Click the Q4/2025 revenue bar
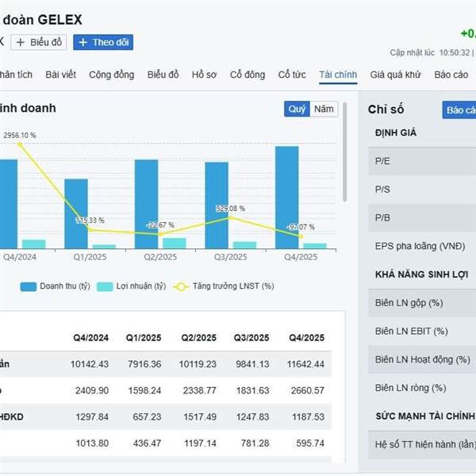476x476 pixels. pyautogui.click(x=287, y=198)
